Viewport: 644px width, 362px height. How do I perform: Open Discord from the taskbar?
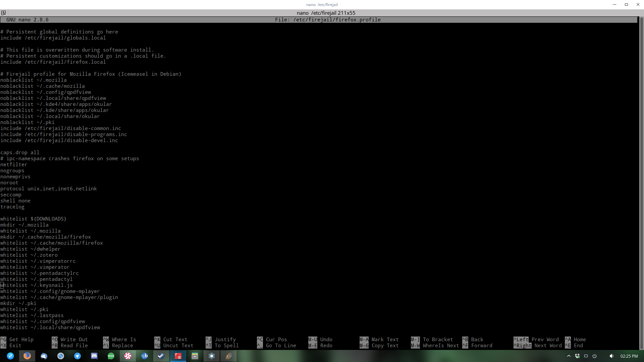click(x=94, y=356)
